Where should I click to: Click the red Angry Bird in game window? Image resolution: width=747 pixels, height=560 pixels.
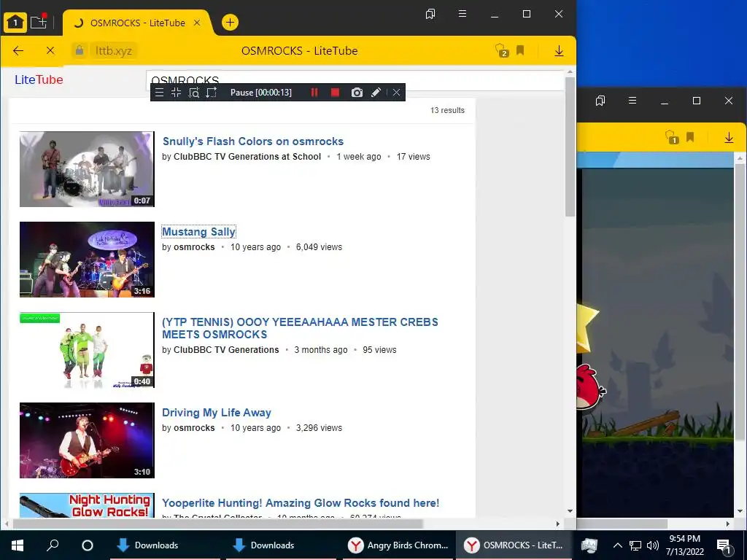point(589,387)
